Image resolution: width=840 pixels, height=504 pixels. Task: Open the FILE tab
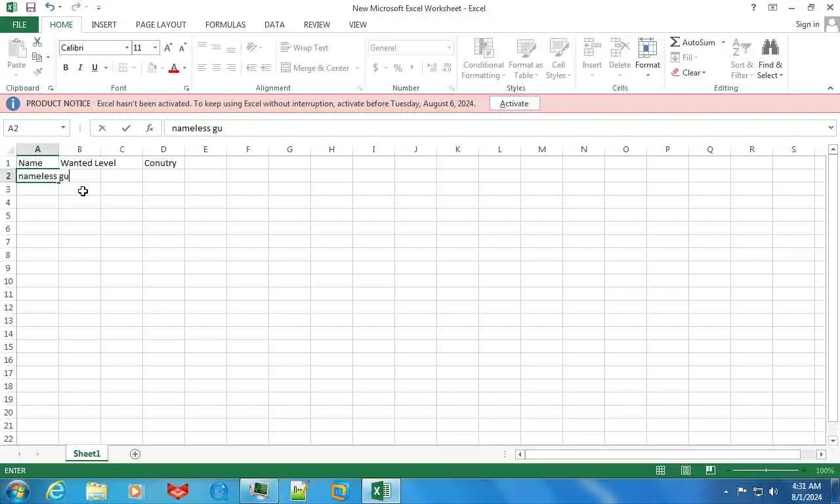[20, 24]
